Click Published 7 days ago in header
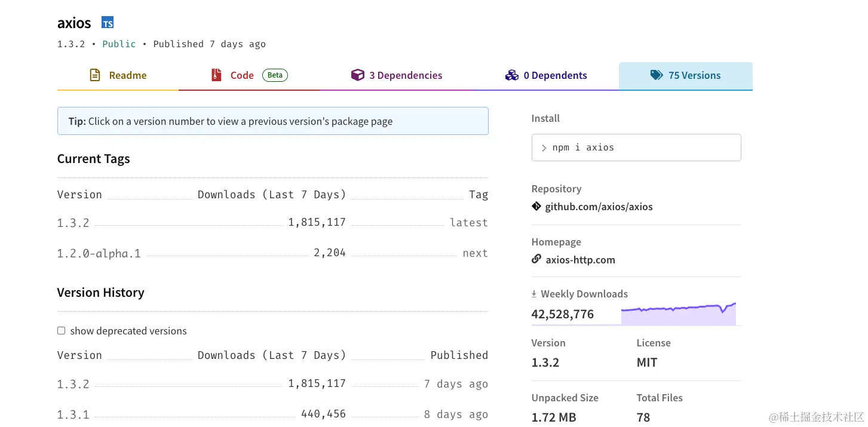 tap(210, 44)
